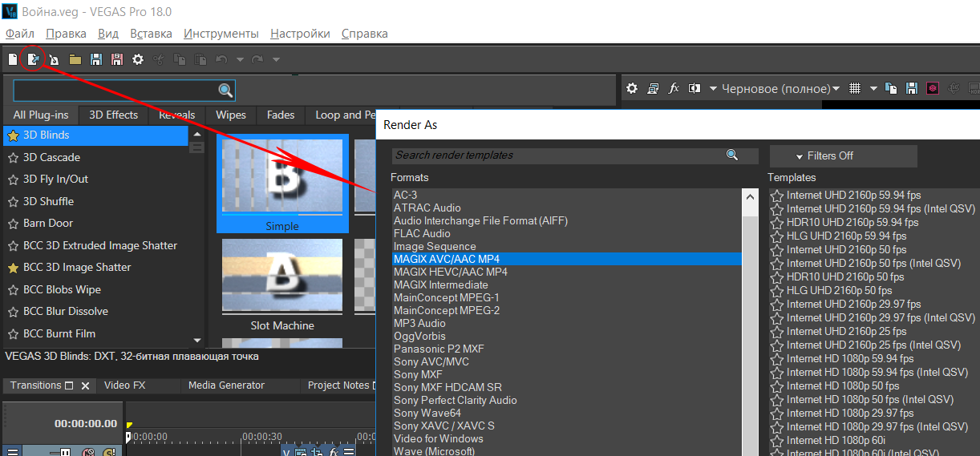Switch to the 3D Effects tab
This screenshot has width=980, height=456.
(114, 115)
